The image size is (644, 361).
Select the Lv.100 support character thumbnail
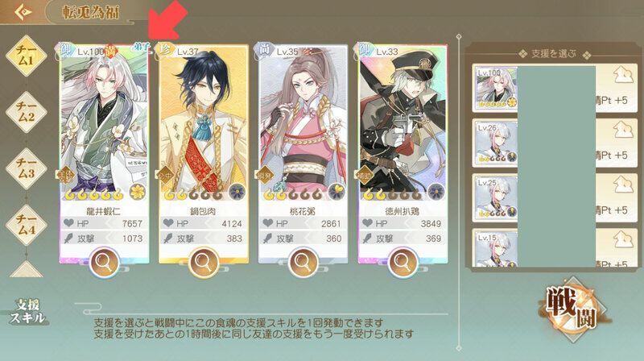496,88
